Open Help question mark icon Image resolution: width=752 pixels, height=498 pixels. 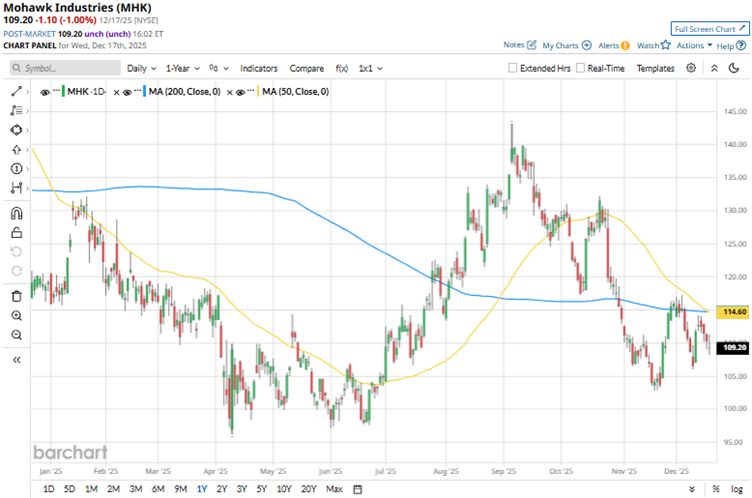point(741,46)
